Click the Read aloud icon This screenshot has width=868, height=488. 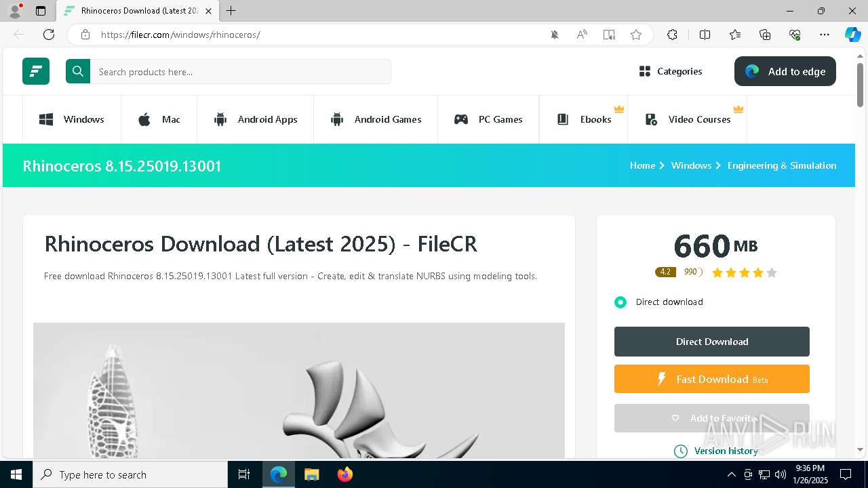[x=582, y=35]
